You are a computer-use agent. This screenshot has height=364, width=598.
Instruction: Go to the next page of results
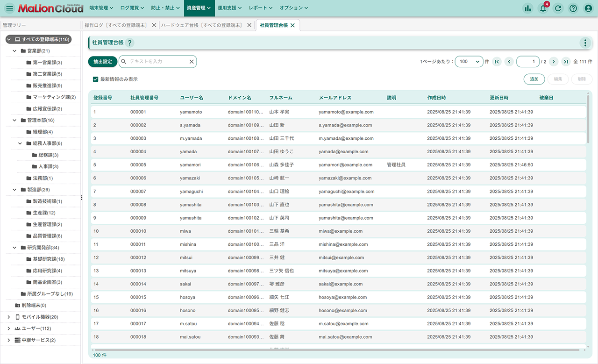[554, 62]
